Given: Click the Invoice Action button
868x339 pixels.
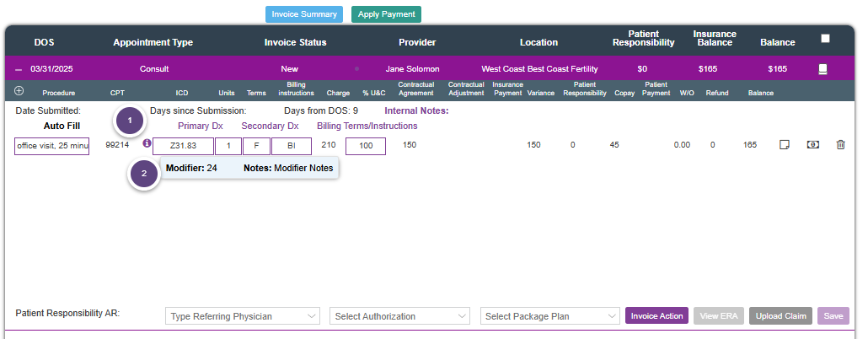Looking at the screenshot, I should coord(656,316).
